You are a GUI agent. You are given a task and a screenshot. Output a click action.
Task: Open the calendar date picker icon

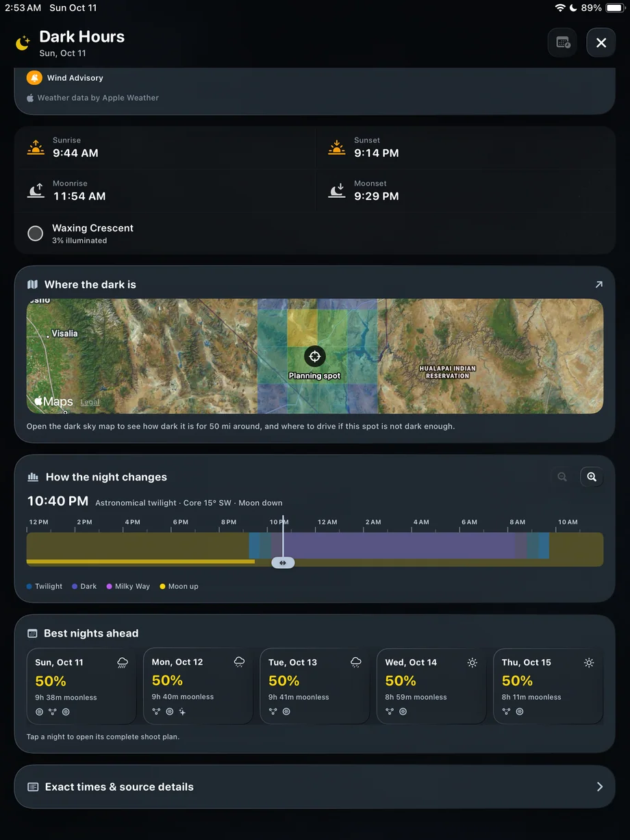click(562, 42)
